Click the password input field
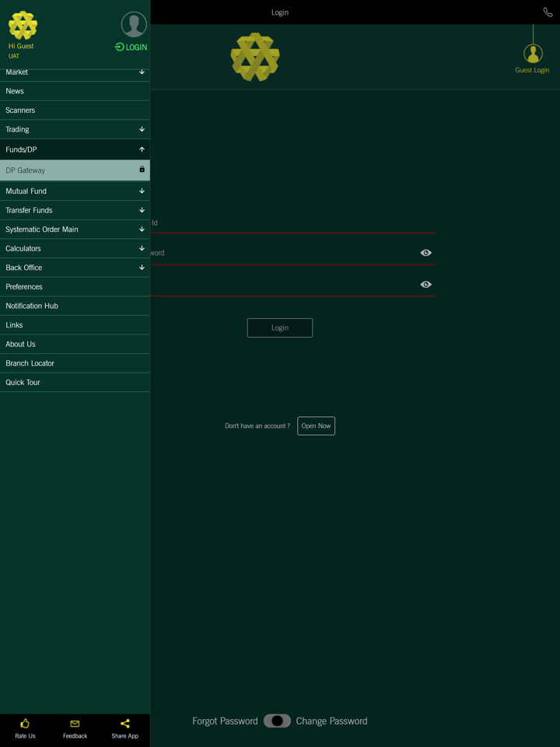The height and width of the screenshot is (747, 560). [288, 253]
